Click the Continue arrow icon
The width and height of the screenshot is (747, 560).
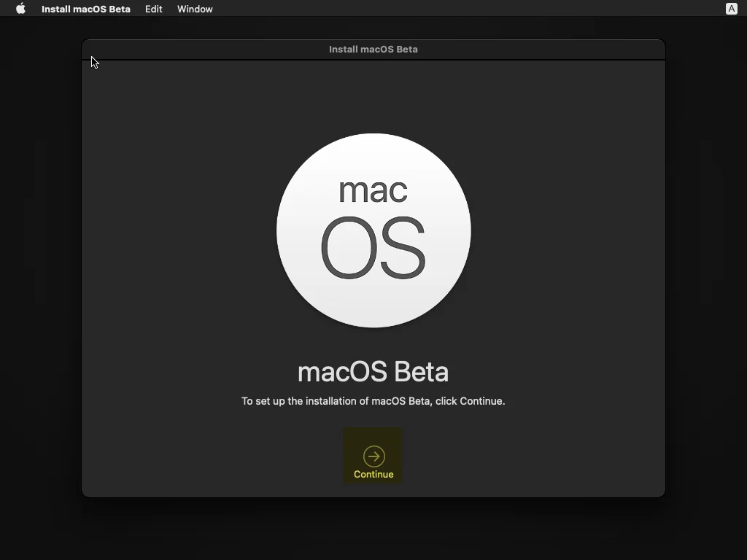tap(374, 456)
